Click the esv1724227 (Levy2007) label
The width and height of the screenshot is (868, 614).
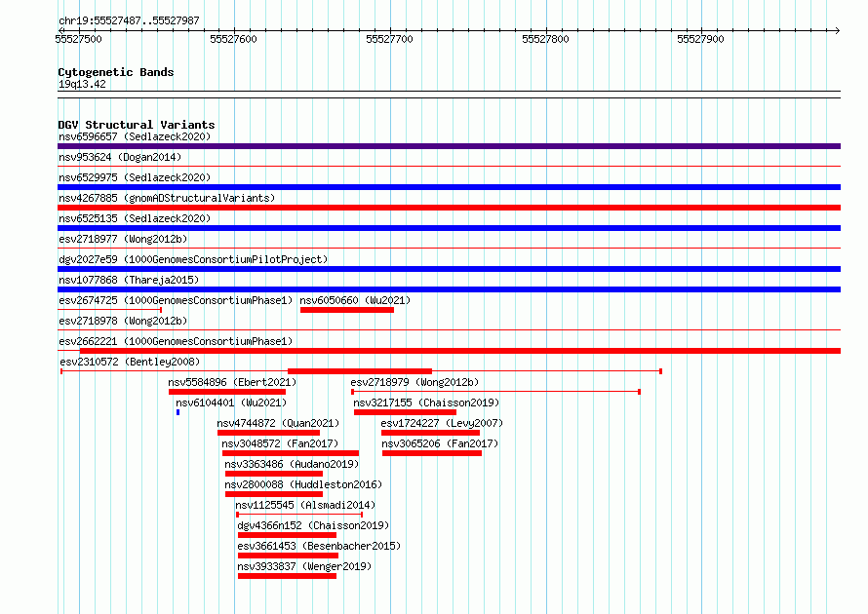point(442,423)
